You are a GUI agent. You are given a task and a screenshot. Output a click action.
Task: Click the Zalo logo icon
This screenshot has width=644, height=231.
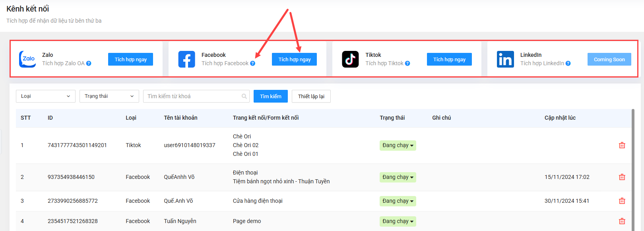tap(27, 59)
